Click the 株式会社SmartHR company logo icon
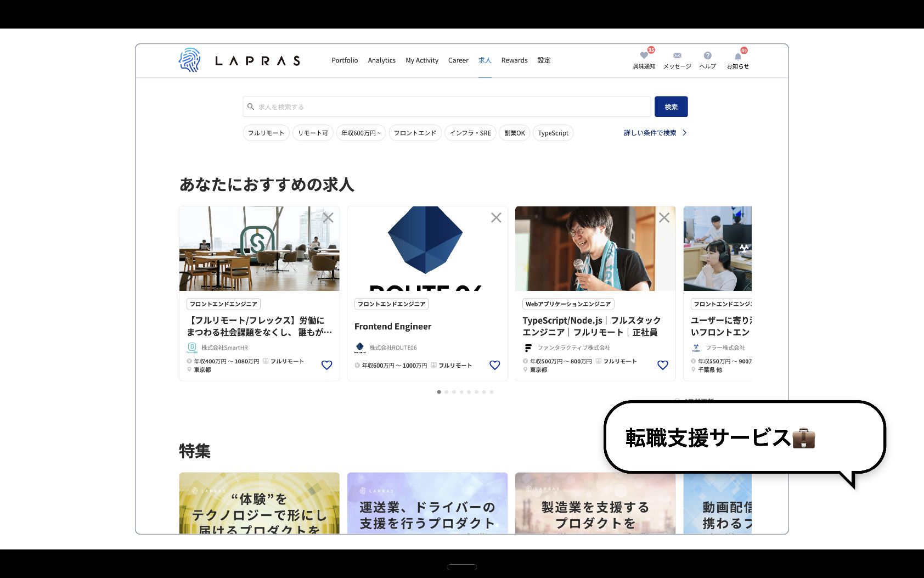 192,347
